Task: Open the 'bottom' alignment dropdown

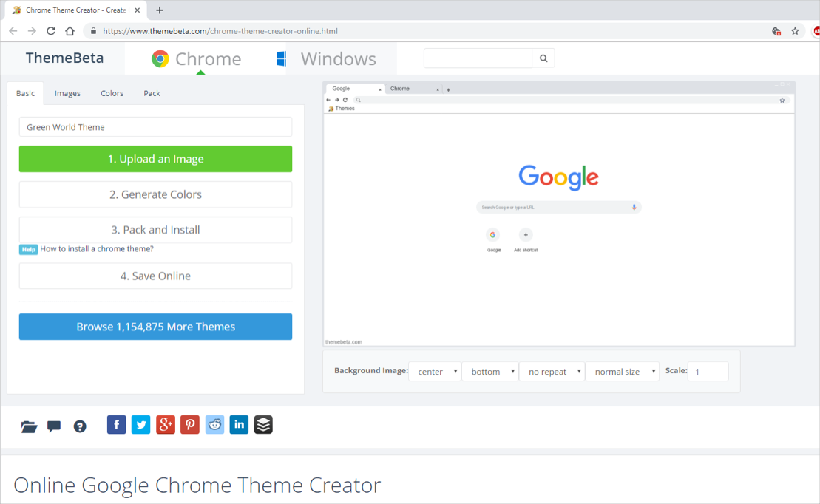Action: pyautogui.click(x=489, y=372)
